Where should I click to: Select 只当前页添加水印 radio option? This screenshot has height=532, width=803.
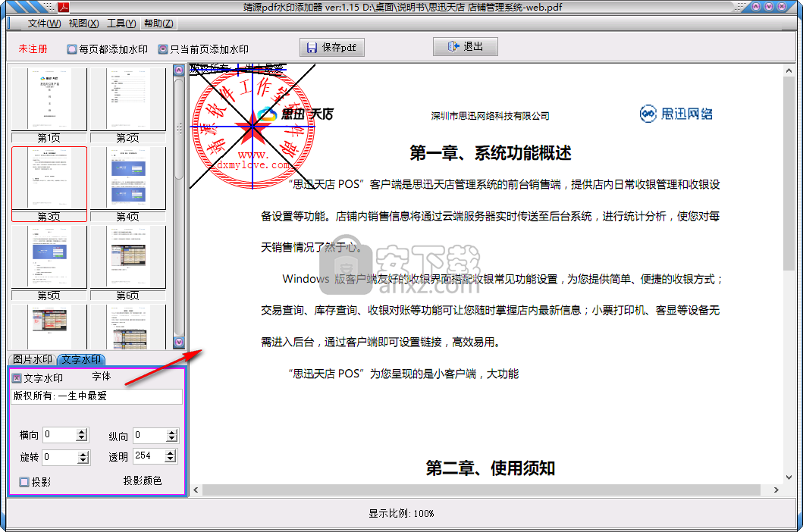pos(203,49)
